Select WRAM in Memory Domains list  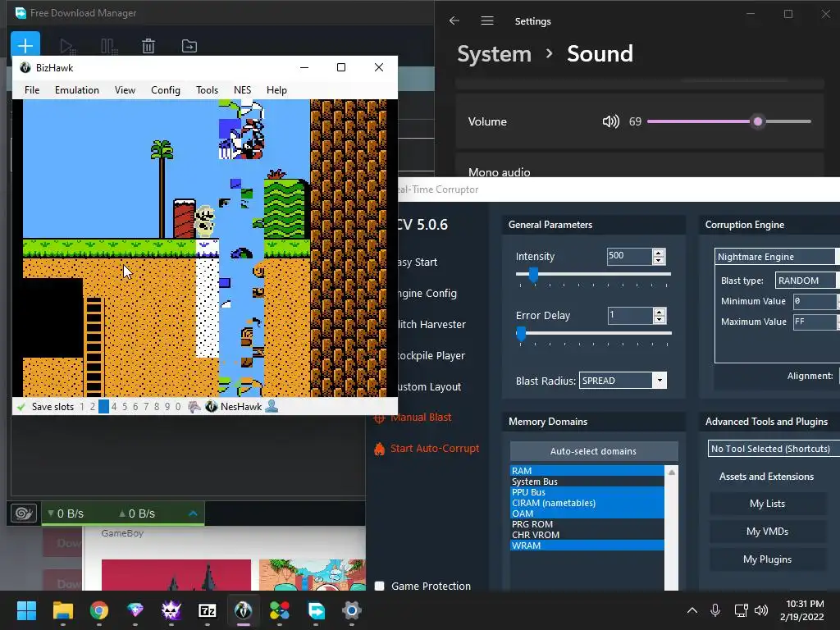(x=587, y=546)
